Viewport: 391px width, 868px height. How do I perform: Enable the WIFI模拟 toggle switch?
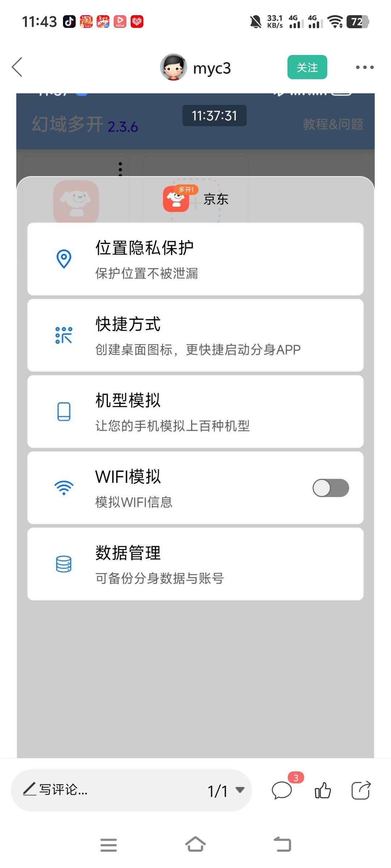tap(331, 488)
